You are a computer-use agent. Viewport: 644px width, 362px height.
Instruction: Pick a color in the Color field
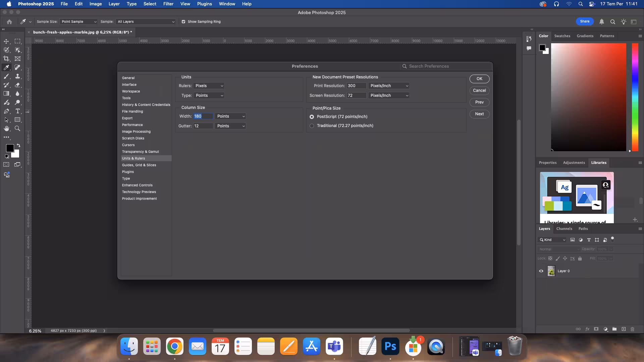588,97
